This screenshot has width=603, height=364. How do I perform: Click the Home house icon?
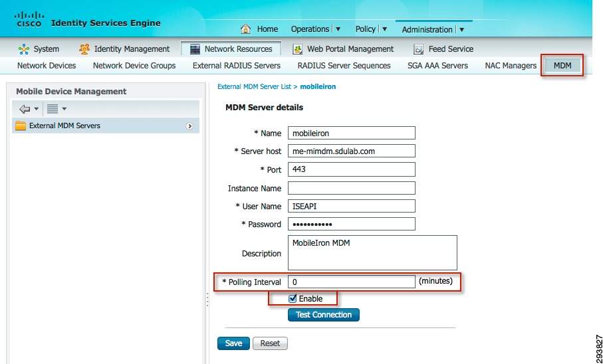pyautogui.click(x=245, y=29)
